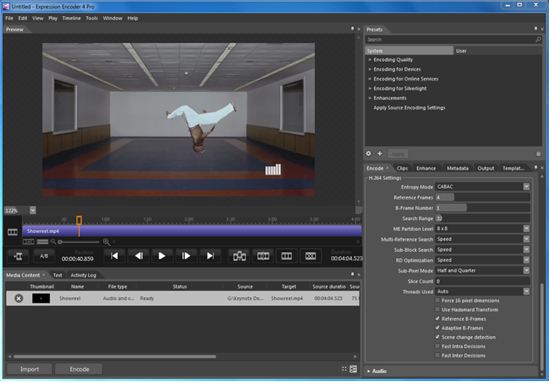Enable Use Hadamard Transform checkbox

click(437, 310)
